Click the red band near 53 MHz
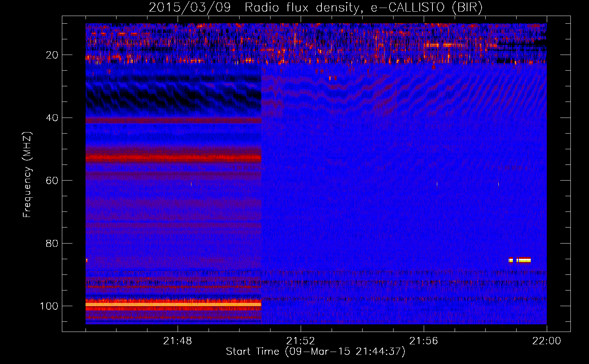 pos(174,158)
